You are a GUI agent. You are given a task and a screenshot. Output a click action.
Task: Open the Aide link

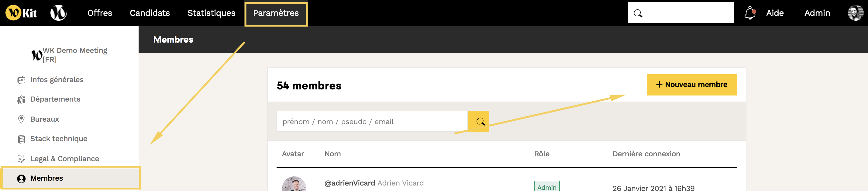[775, 13]
